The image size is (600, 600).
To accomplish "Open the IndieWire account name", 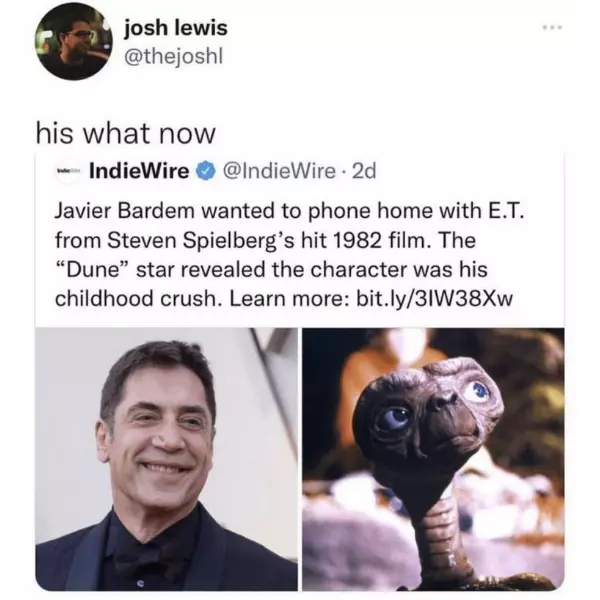I will click(139, 171).
